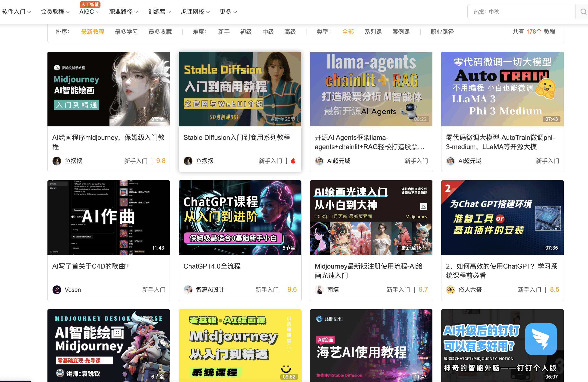588x382 pixels.
Task: Click 智惠Ai设计 author avatar
Action: tap(188, 290)
